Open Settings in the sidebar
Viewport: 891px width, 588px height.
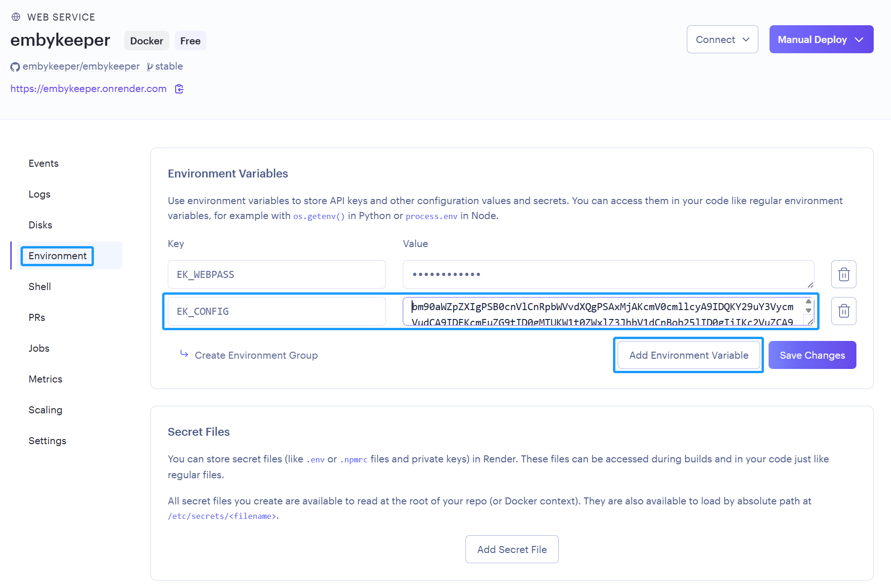[x=47, y=441]
